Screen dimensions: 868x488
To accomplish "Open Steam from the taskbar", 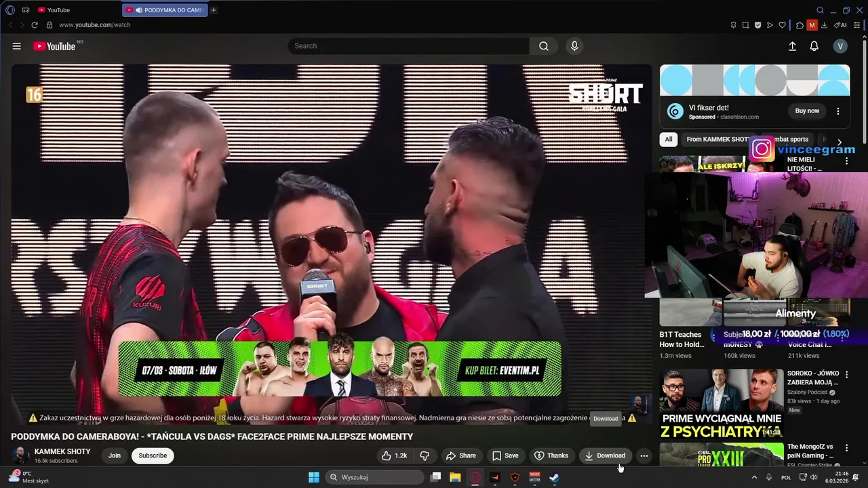I will [x=554, y=477].
